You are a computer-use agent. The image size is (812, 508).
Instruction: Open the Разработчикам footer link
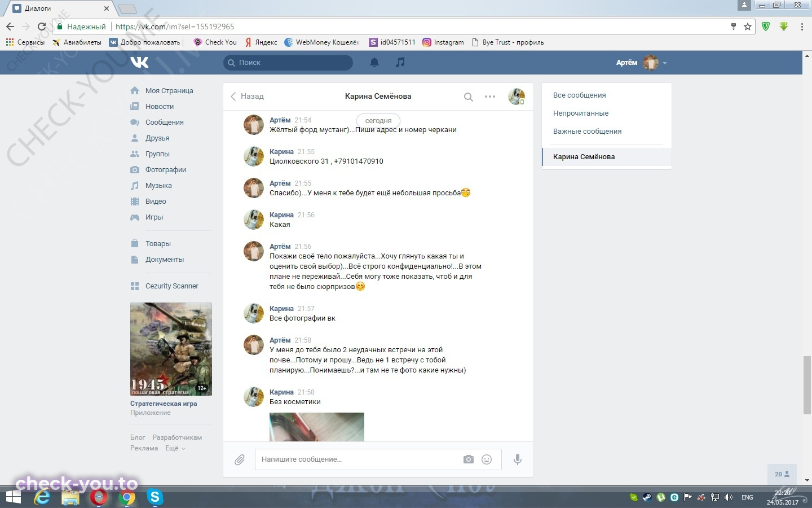[x=177, y=437]
